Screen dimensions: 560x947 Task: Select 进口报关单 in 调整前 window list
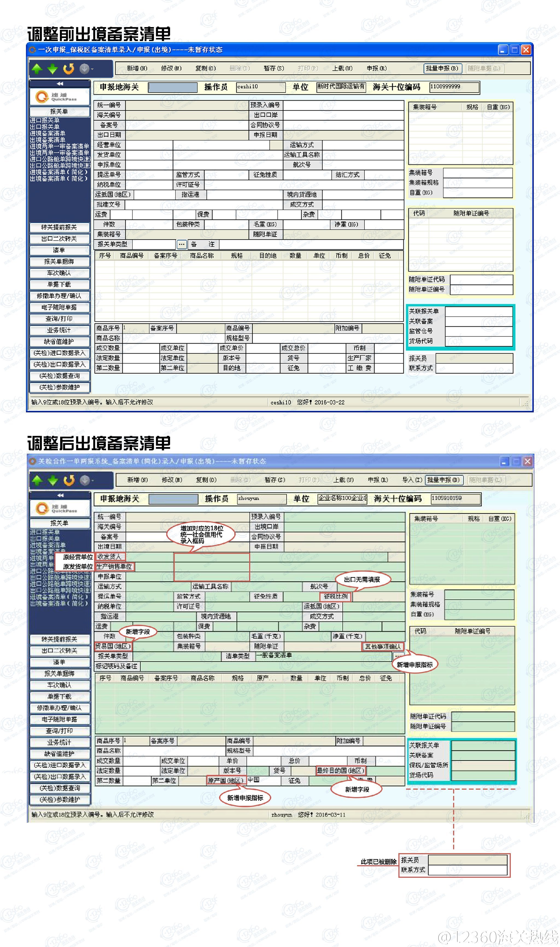[45, 120]
